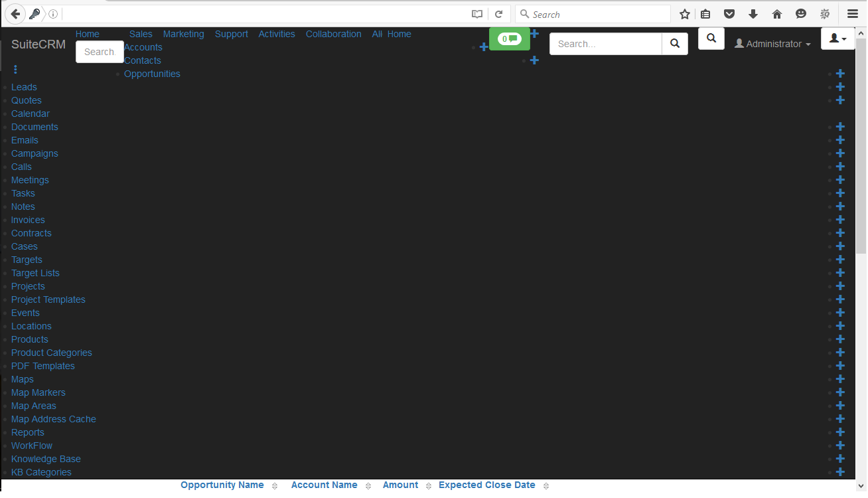Viewport: 868px width, 498px height.
Task: Click the plus icon in the Calls row
Action: 840,167
